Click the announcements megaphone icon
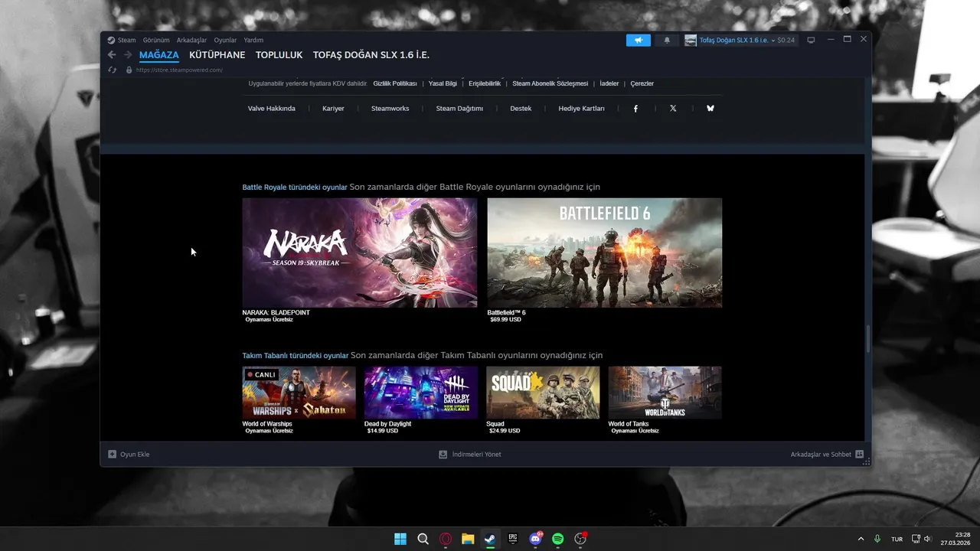 pos(638,40)
